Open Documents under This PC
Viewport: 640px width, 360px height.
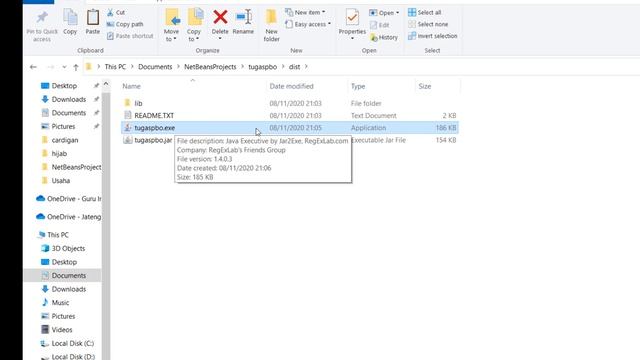tap(69, 276)
